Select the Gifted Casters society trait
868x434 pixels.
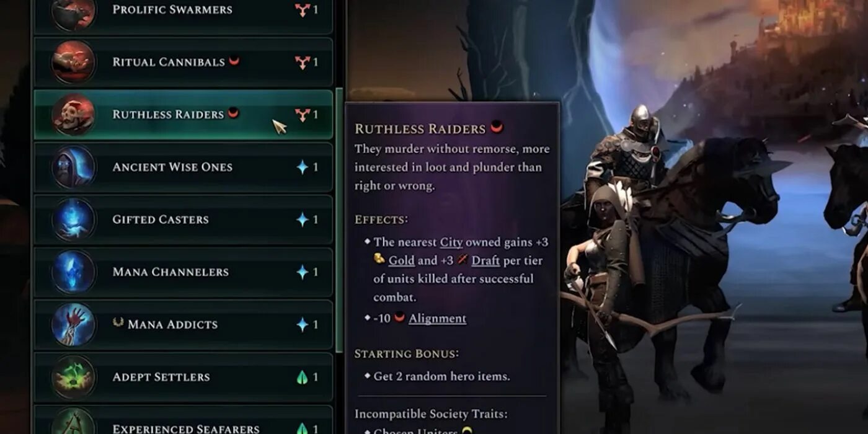click(183, 219)
